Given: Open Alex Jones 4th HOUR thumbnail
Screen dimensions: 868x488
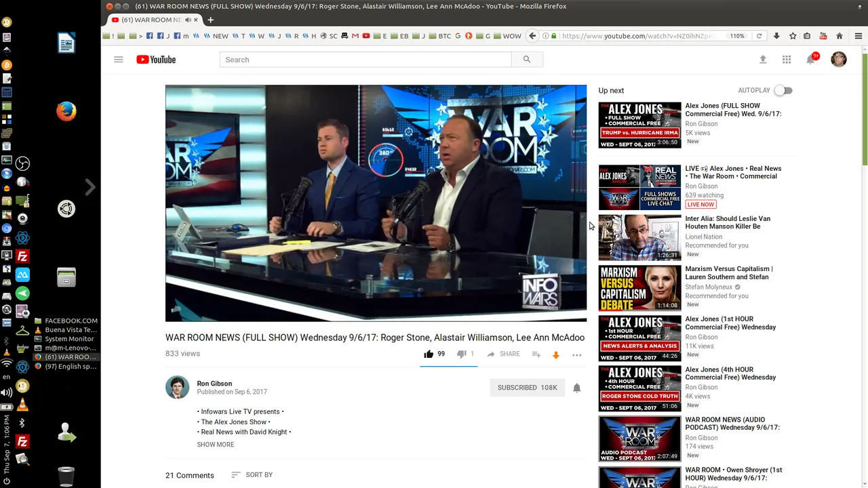Looking at the screenshot, I should 639,388.
